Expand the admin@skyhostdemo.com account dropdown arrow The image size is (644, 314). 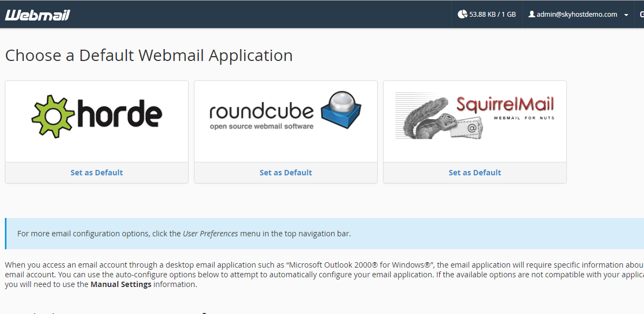coord(626,15)
